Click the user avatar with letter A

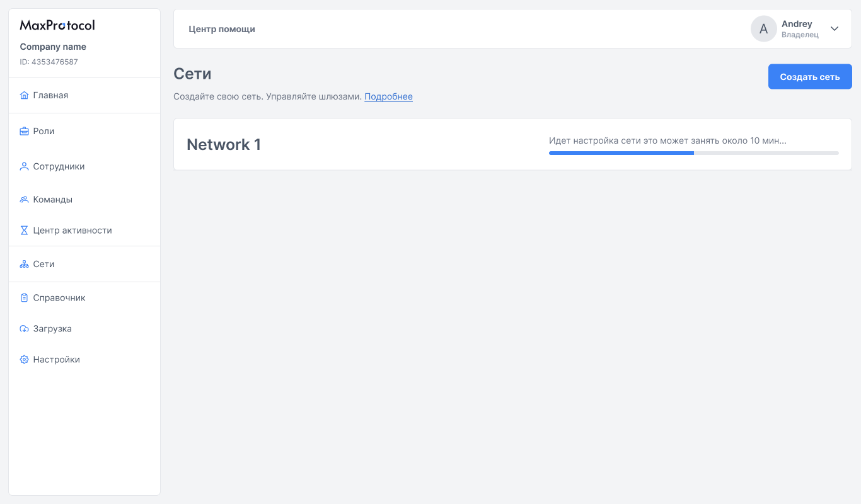[763, 28]
